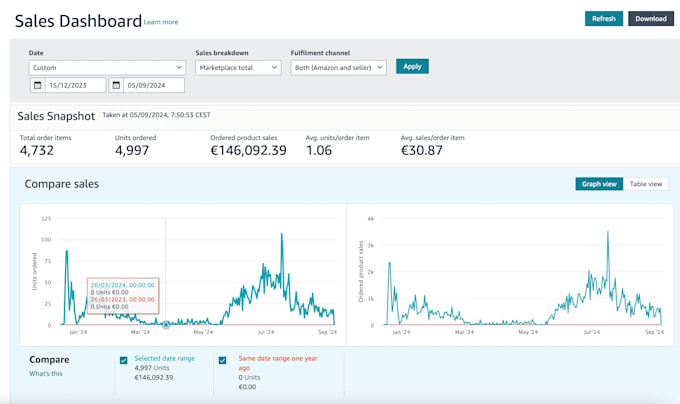Click the Download button

[651, 19]
